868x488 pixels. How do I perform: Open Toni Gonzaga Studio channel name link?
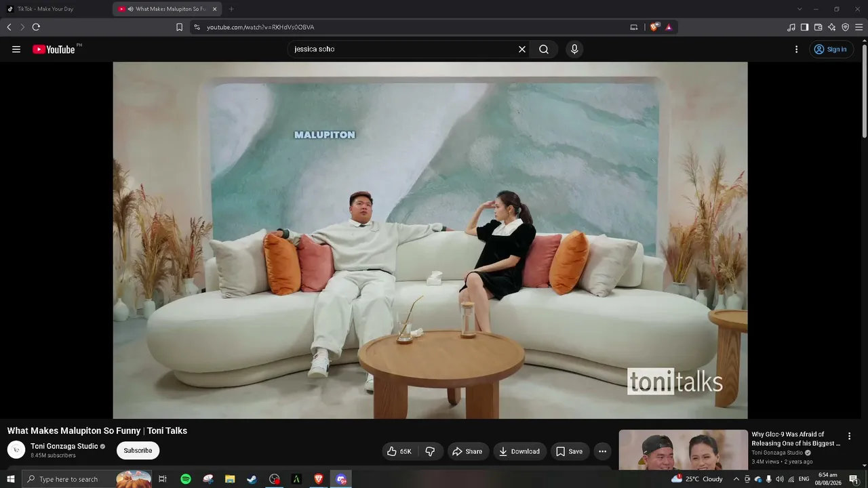click(64, 447)
